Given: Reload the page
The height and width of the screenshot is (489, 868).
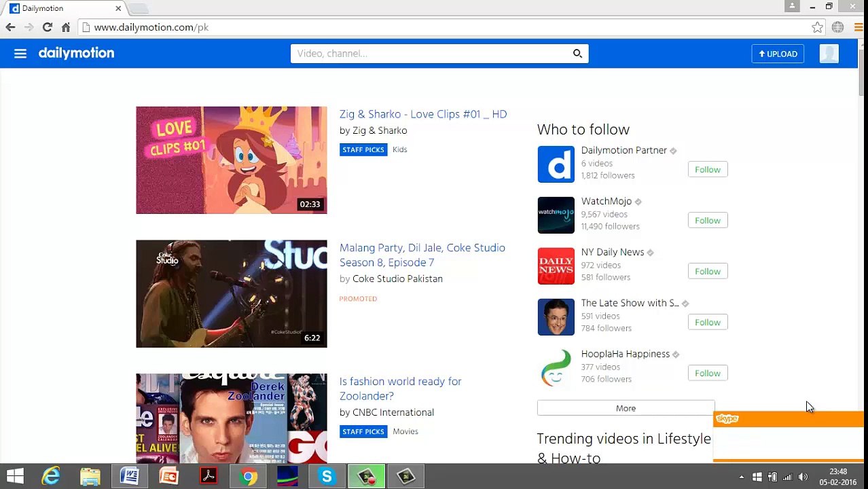Looking at the screenshot, I should click(47, 27).
